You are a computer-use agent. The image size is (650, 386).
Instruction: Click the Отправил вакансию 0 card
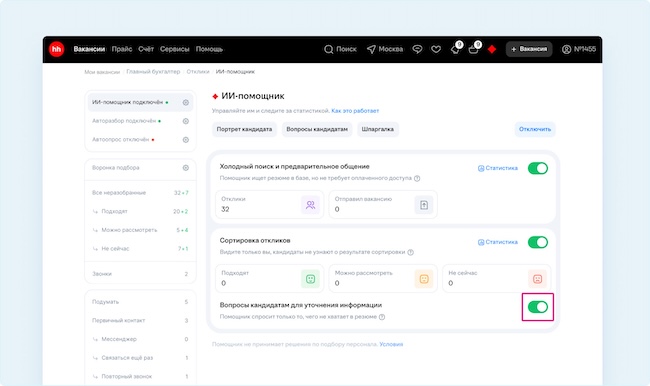pos(383,204)
